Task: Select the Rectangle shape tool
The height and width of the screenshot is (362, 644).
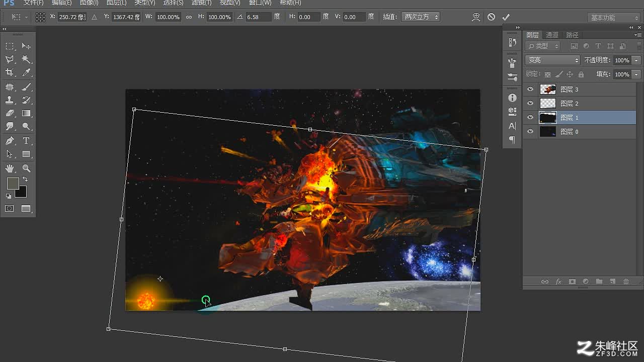Action: coord(26,154)
